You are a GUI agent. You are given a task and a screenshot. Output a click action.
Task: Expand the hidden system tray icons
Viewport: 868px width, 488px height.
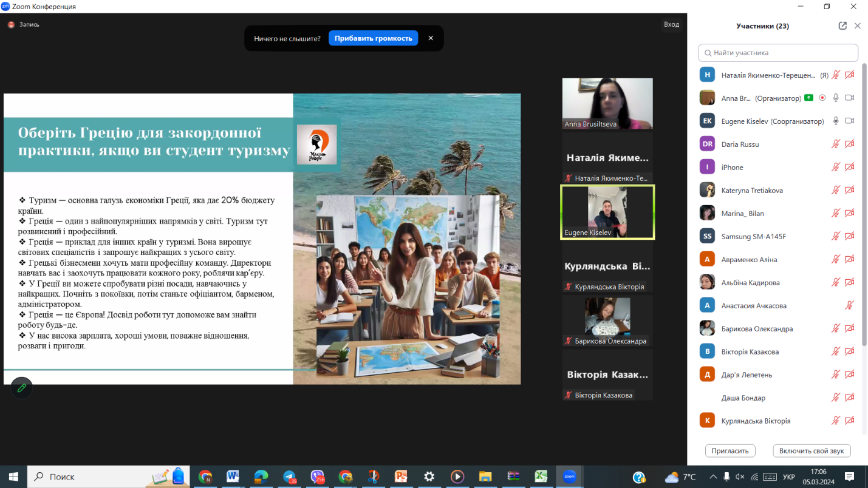pos(713,477)
